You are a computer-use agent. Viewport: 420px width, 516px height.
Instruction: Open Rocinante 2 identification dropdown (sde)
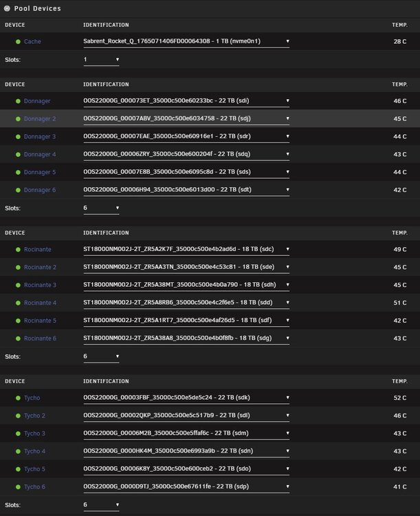tap(186, 267)
